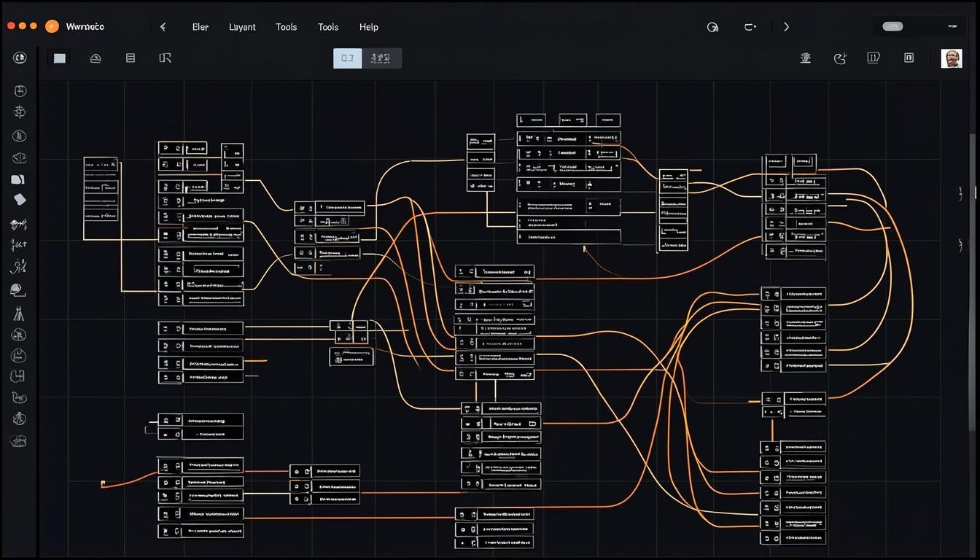
Task: Open the Tools menu next to Help
Action: (x=328, y=27)
